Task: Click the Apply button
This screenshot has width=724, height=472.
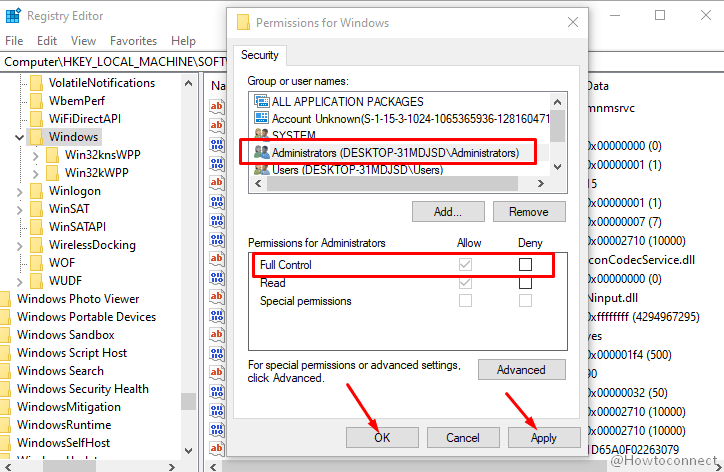Action: click(544, 437)
